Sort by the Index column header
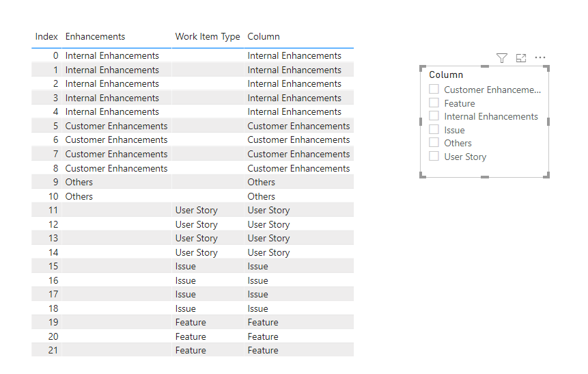 46,36
